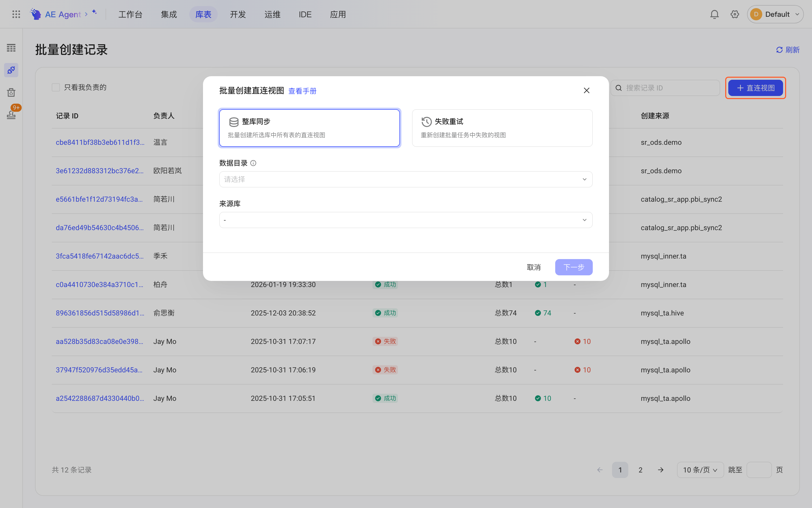Click the 下一步 button
This screenshot has height=508, width=812.
(574, 267)
